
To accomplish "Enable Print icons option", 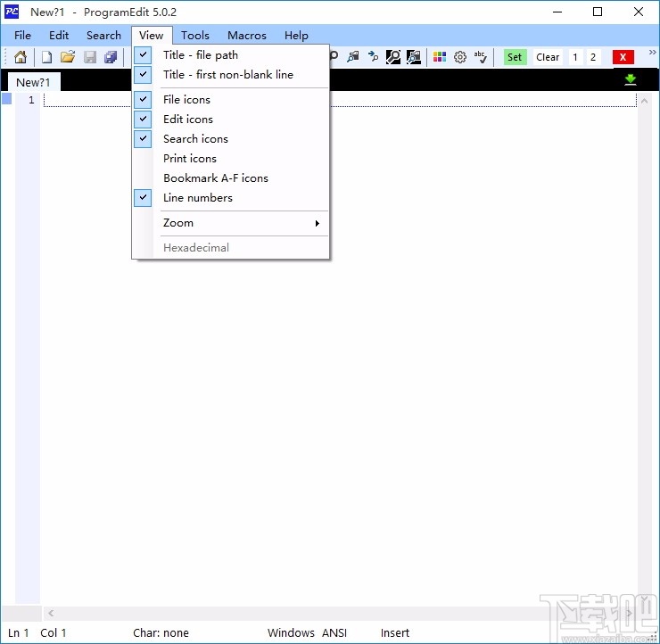I will (x=230, y=158).
